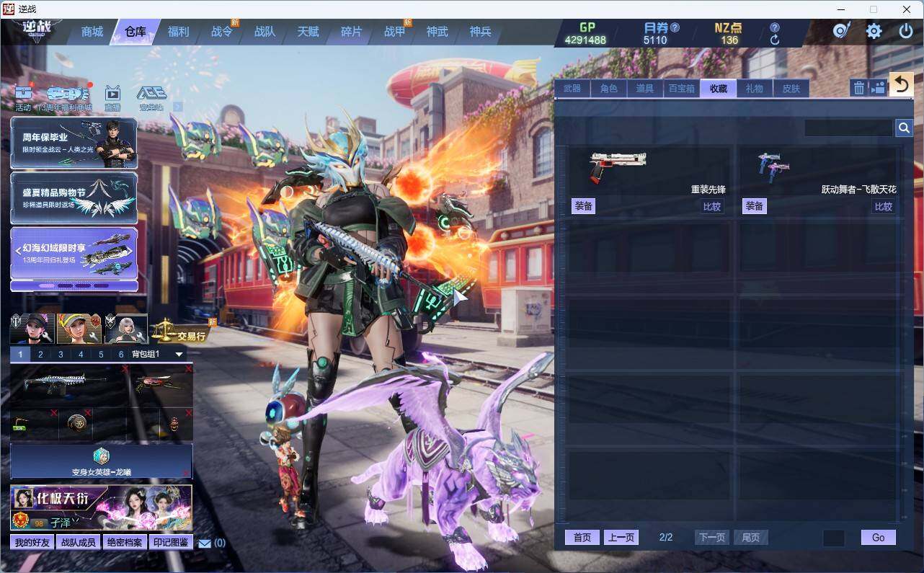Expand the shortcut row with the small arrow
Viewport: 924px width, 573px height.
coord(178,107)
